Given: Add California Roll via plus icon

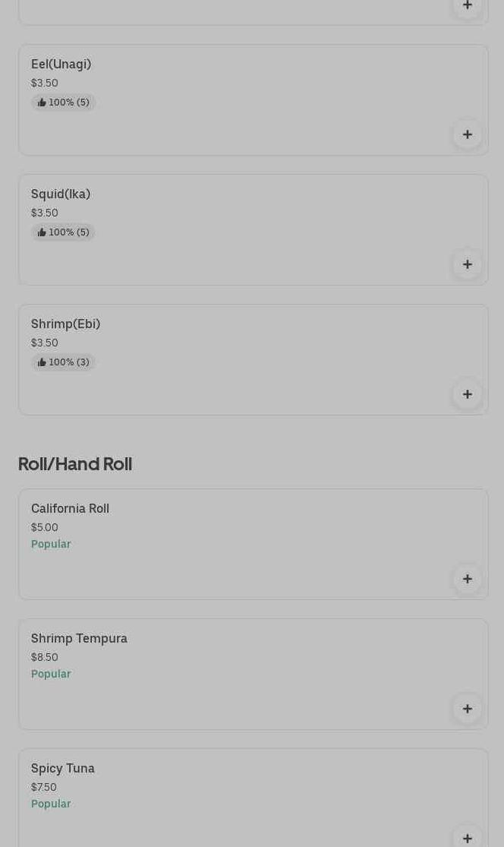Looking at the screenshot, I should [468, 579].
